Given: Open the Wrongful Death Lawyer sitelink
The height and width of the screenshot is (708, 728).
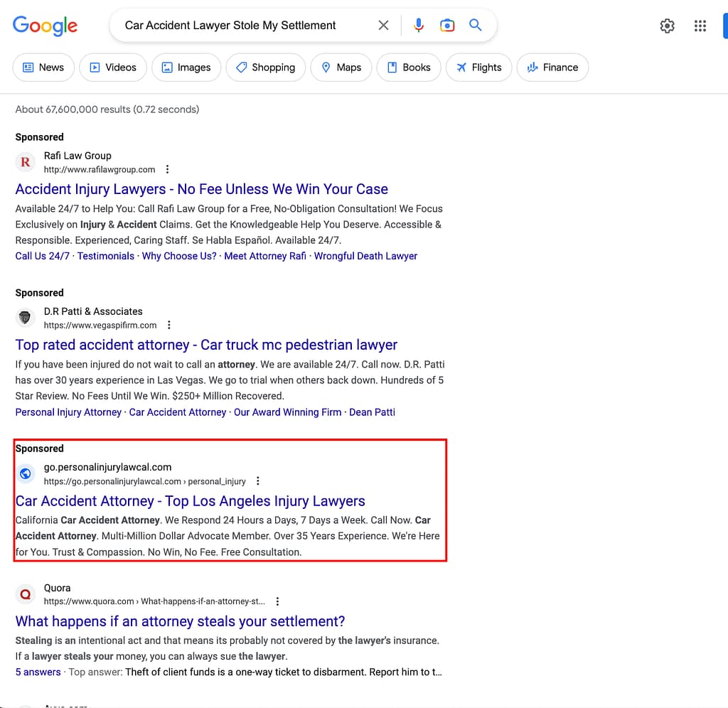Looking at the screenshot, I should tap(366, 256).
